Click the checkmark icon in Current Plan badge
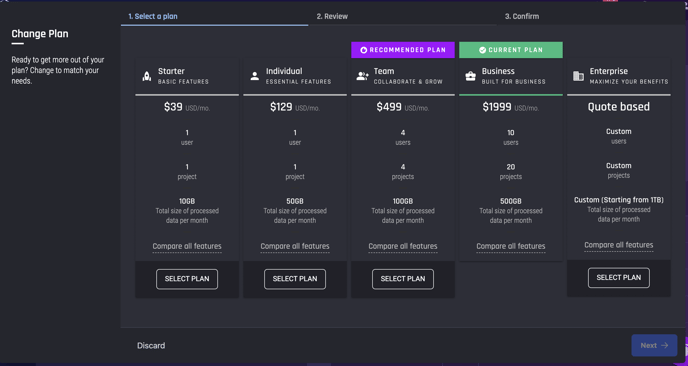Viewport: 688px width, 366px height. [x=482, y=50]
